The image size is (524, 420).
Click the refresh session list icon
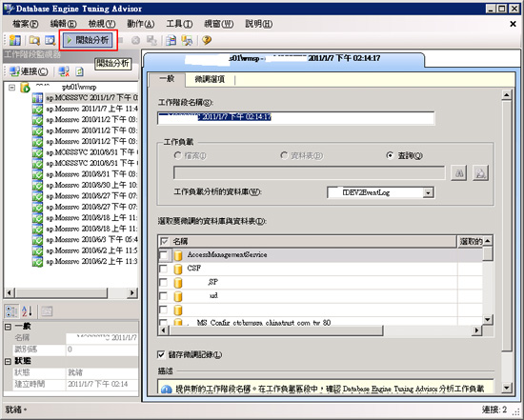[79, 71]
